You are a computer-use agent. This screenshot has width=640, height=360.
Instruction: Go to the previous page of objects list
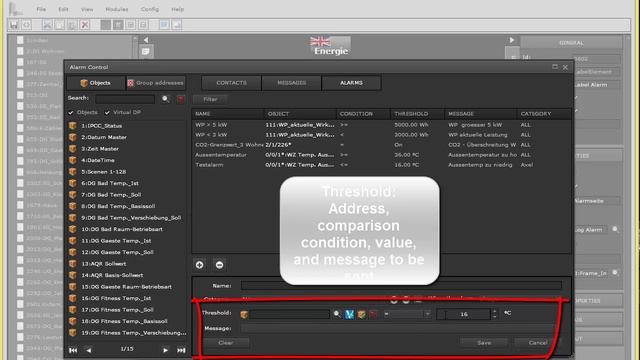click(89, 350)
